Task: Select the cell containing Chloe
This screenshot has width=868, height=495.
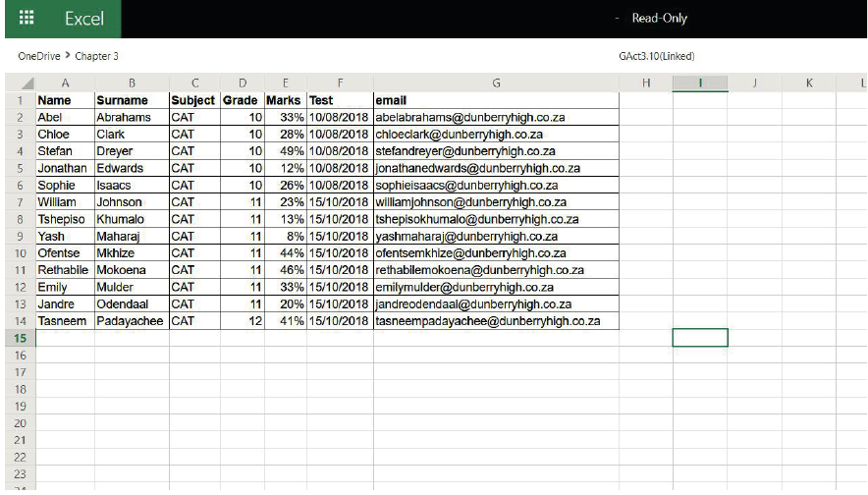Action: point(66,134)
